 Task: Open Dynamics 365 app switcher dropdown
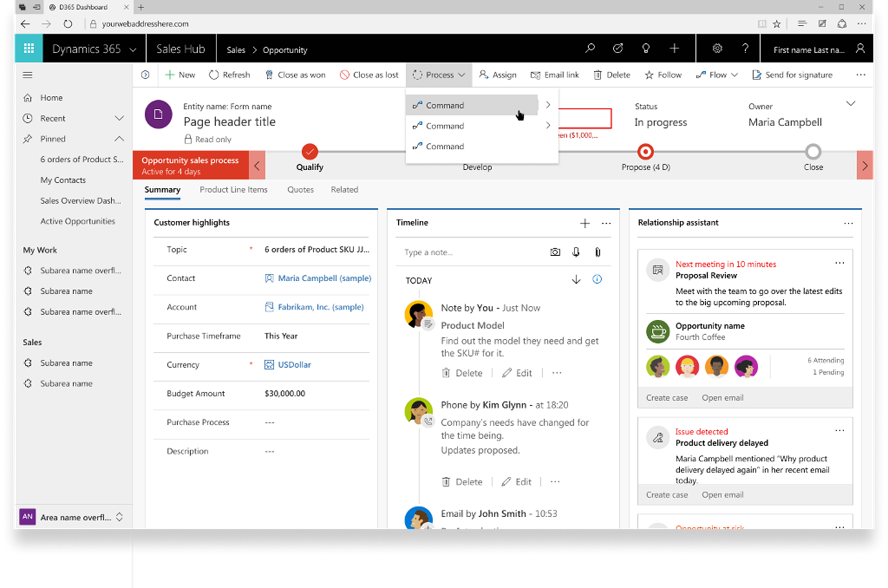tap(133, 50)
